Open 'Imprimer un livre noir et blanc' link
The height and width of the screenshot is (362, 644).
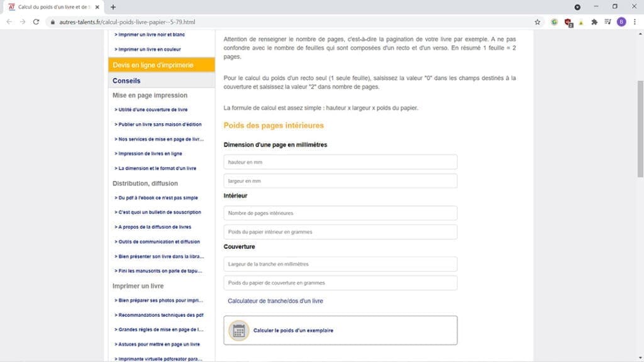150,35
